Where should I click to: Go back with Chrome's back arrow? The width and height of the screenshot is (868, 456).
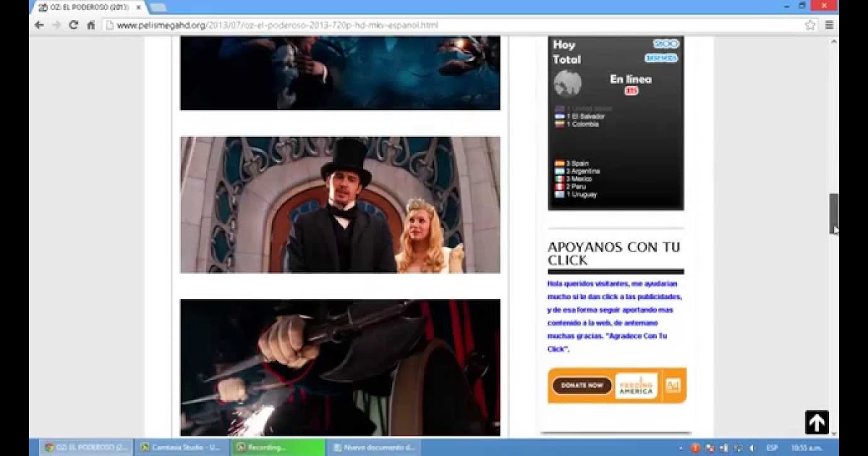pos(39,25)
